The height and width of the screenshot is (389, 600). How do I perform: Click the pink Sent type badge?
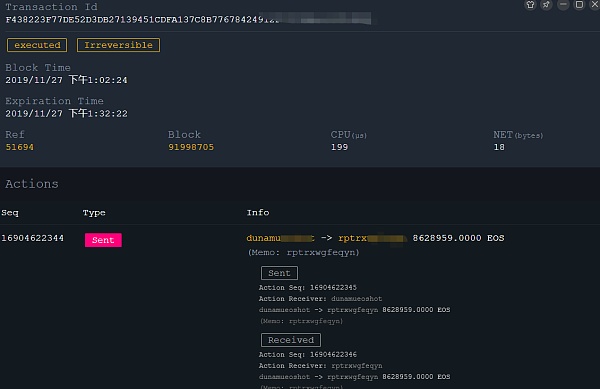(103, 240)
